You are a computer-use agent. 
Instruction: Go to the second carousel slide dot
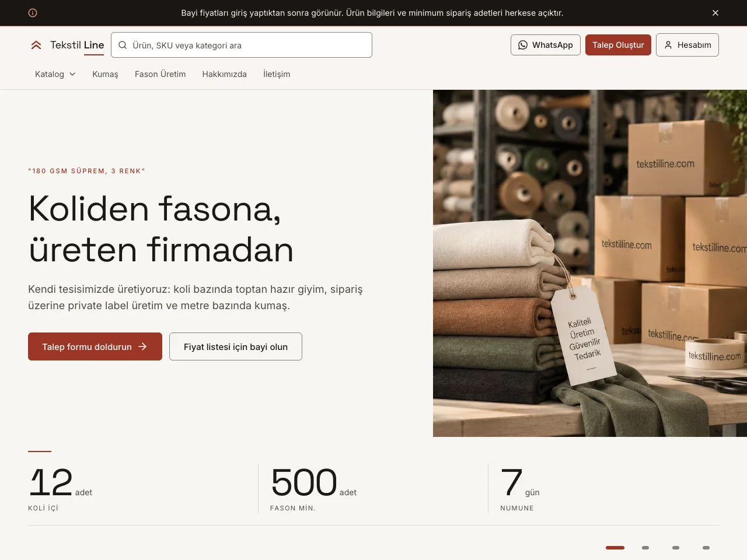(x=645, y=548)
